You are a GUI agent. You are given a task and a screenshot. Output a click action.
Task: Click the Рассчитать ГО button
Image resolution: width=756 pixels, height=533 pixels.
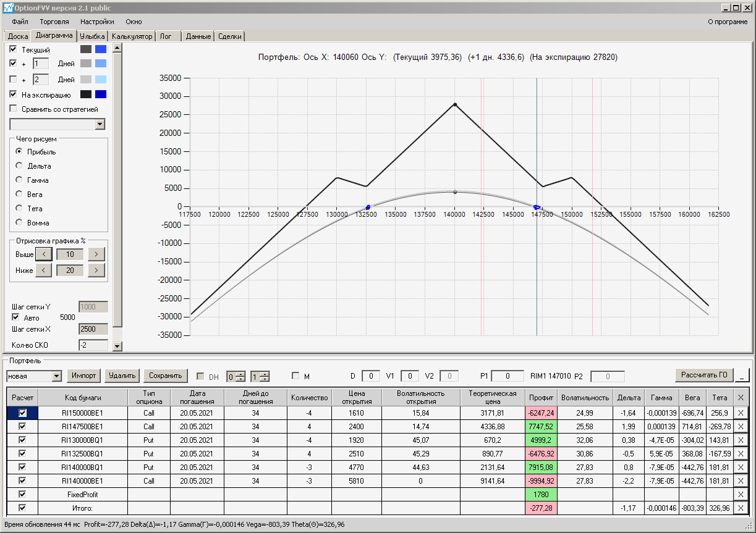[704, 375]
